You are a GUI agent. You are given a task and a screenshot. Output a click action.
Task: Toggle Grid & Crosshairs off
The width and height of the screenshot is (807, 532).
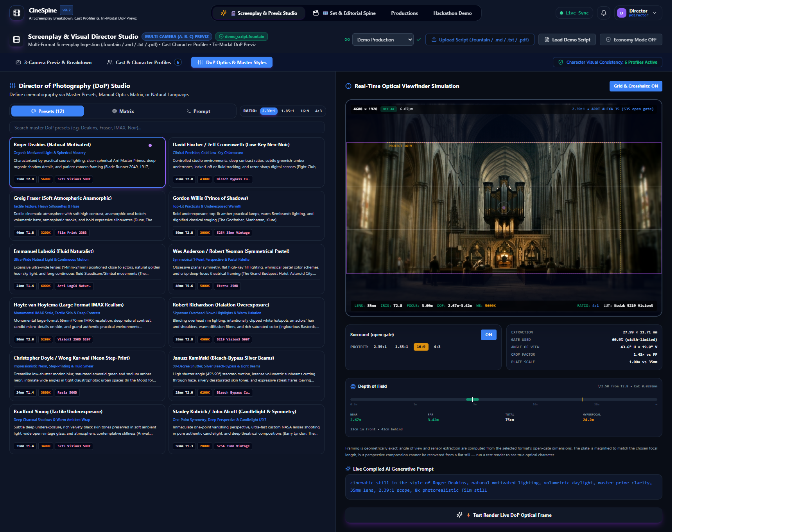coord(635,86)
